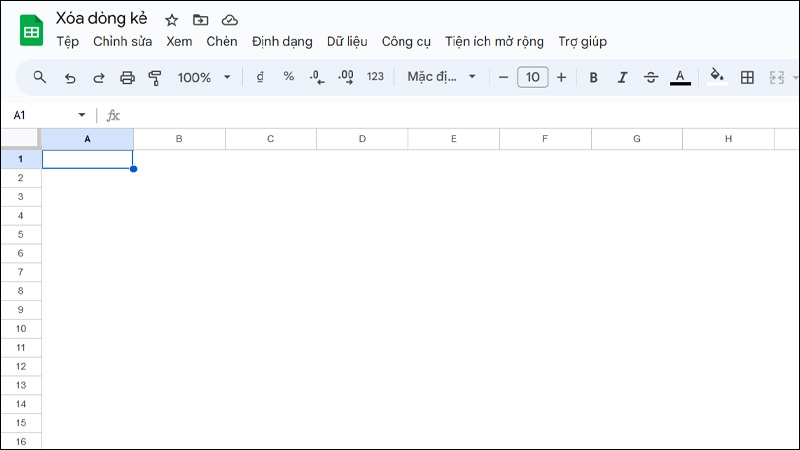Open the Google Sheets home icon

(31, 31)
